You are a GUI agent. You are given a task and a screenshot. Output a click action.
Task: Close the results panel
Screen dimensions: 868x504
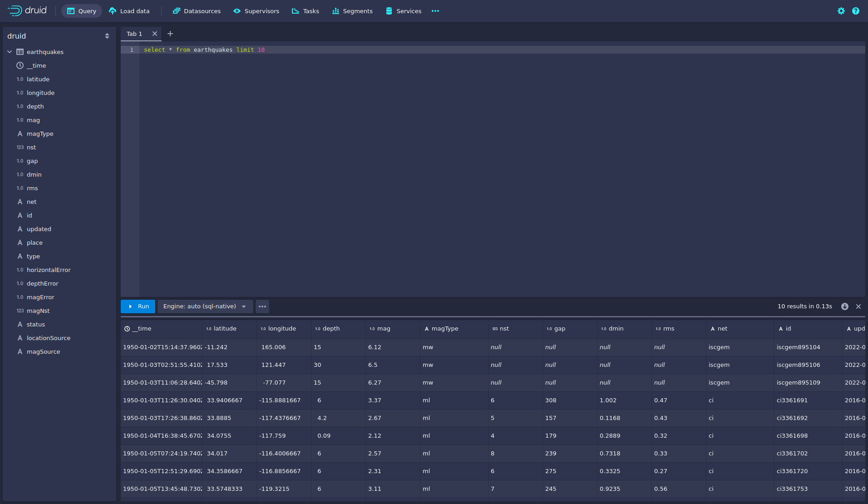(x=858, y=306)
